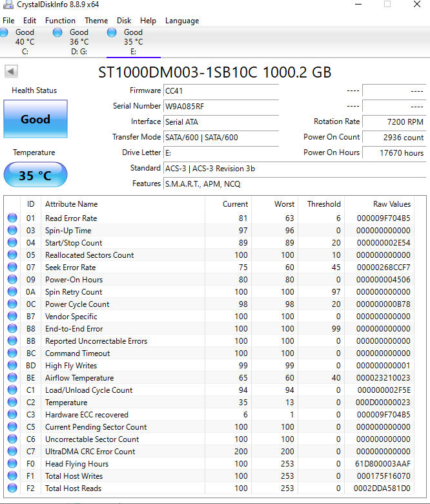The width and height of the screenshot is (430, 504).
Task: Open the File menu
Action: (x=8, y=21)
